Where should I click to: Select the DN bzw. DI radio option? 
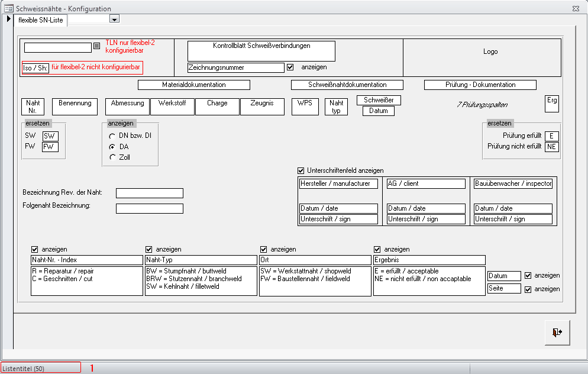pos(112,136)
